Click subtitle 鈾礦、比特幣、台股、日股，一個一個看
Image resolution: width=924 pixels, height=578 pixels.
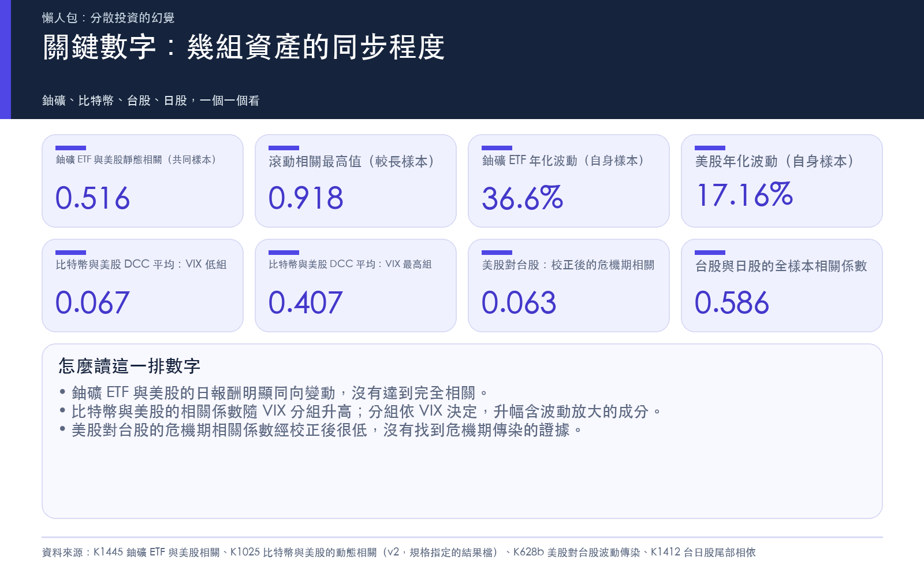pyautogui.click(x=151, y=101)
